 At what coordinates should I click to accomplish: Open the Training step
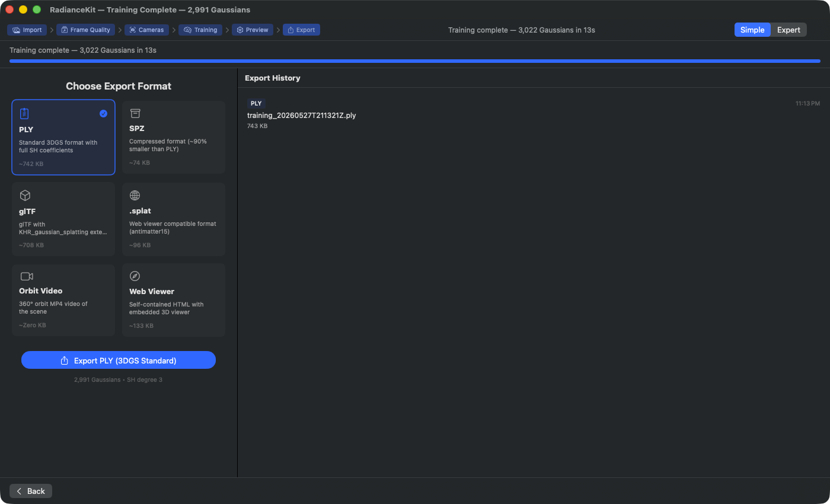[200, 30]
